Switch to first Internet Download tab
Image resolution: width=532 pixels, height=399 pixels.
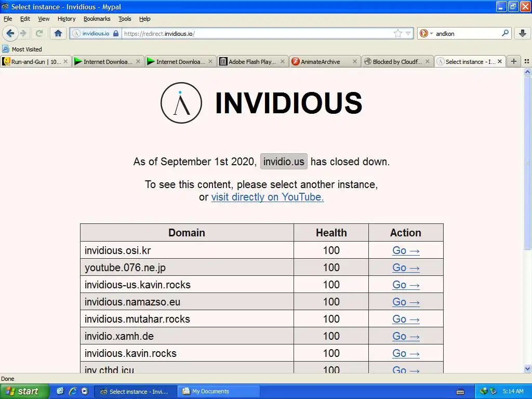point(108,61)
